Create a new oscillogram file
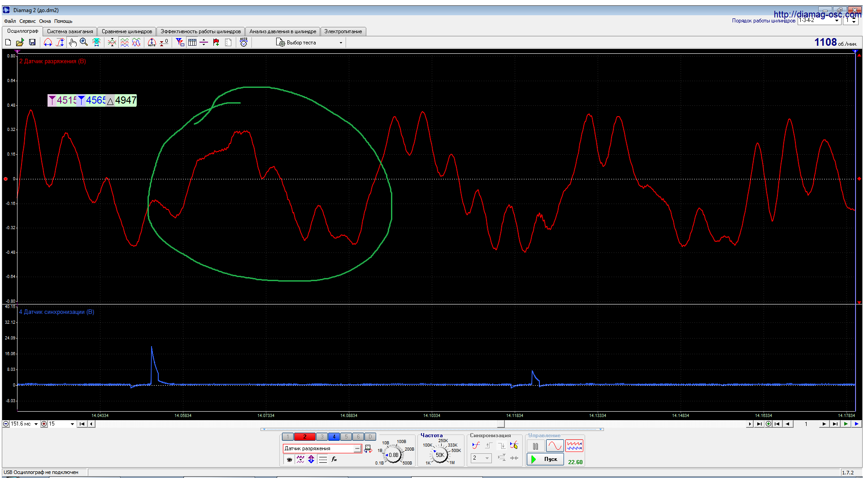 [8, 42]
